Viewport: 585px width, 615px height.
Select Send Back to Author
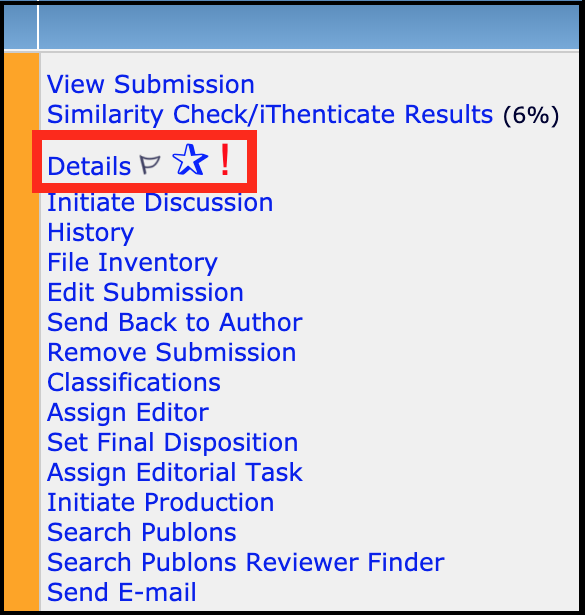[x=175, y=322]
